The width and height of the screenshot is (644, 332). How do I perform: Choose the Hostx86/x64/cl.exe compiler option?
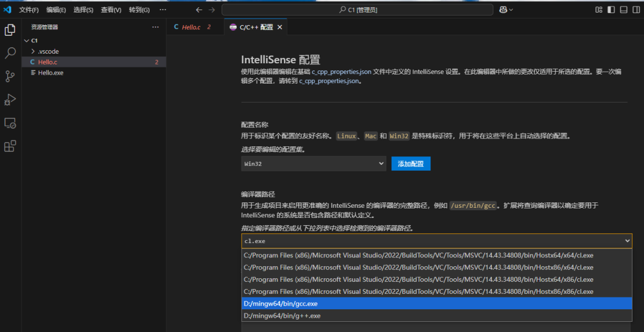click(437, 267)
